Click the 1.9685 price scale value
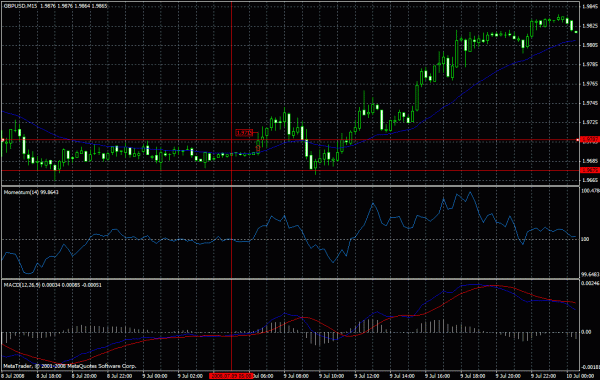Viewport: 600px width, 380px height. click(590, 161)
